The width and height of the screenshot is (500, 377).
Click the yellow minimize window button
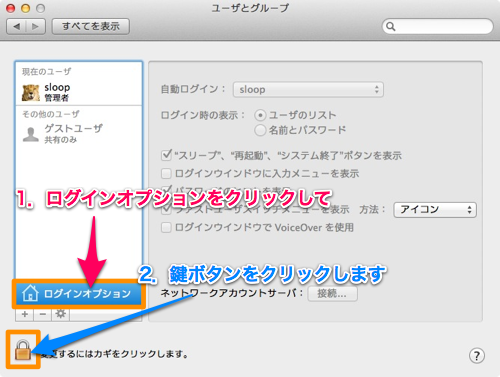click(x=26, y=8)
